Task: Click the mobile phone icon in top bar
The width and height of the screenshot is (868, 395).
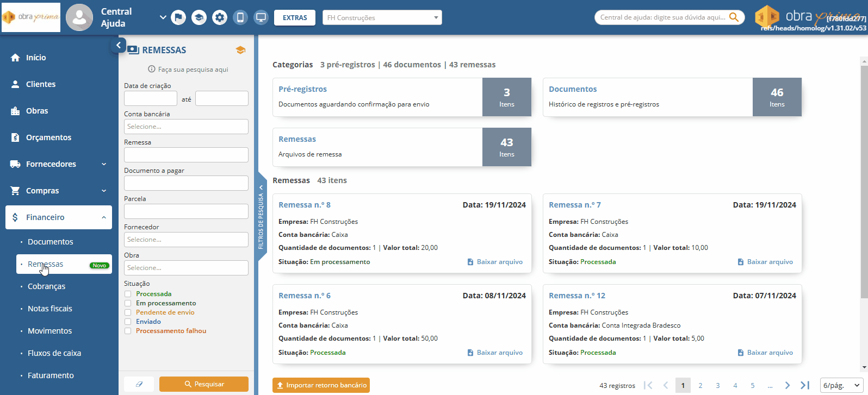Action: [x=240, y=17]
